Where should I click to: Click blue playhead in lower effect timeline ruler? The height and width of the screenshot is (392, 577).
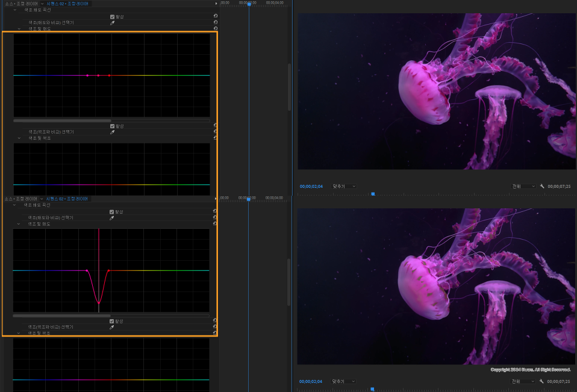(x=249, y=199)
